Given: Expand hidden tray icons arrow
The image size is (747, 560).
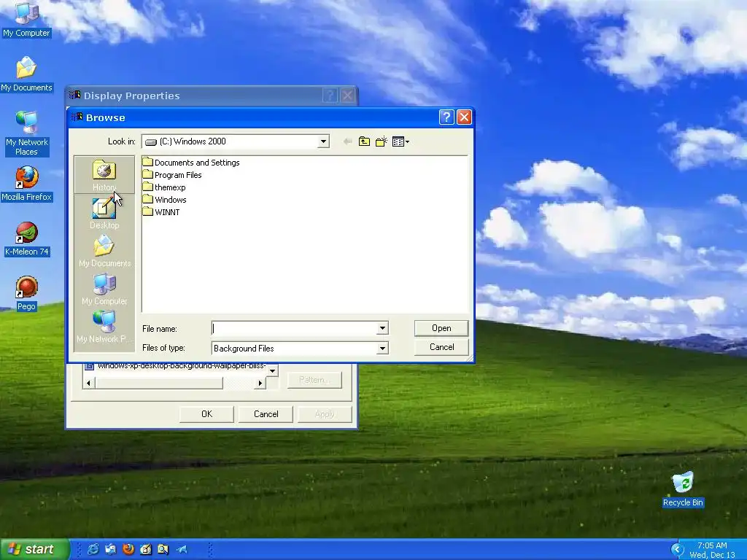Looking at the screenshot, I should click(676, 550).
